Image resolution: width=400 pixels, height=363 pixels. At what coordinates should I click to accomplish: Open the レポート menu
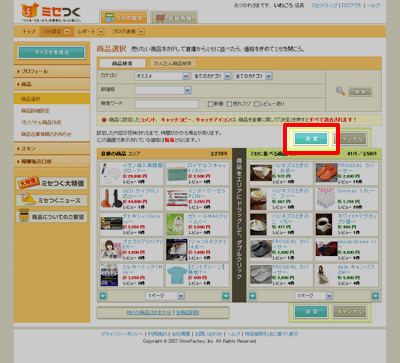[91, 32]
